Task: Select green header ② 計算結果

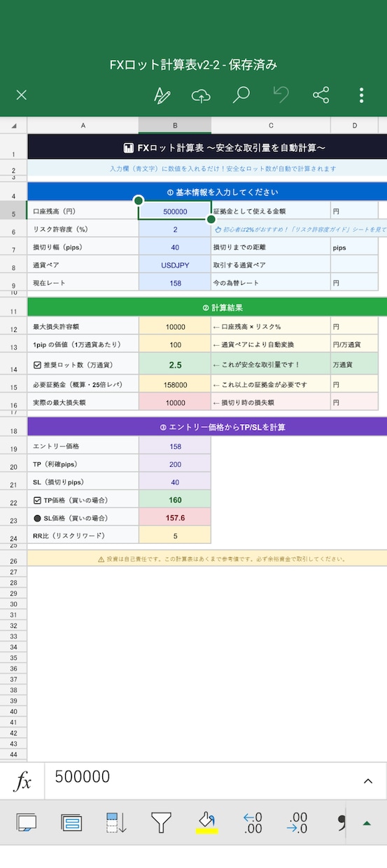Action: point(207,307)
